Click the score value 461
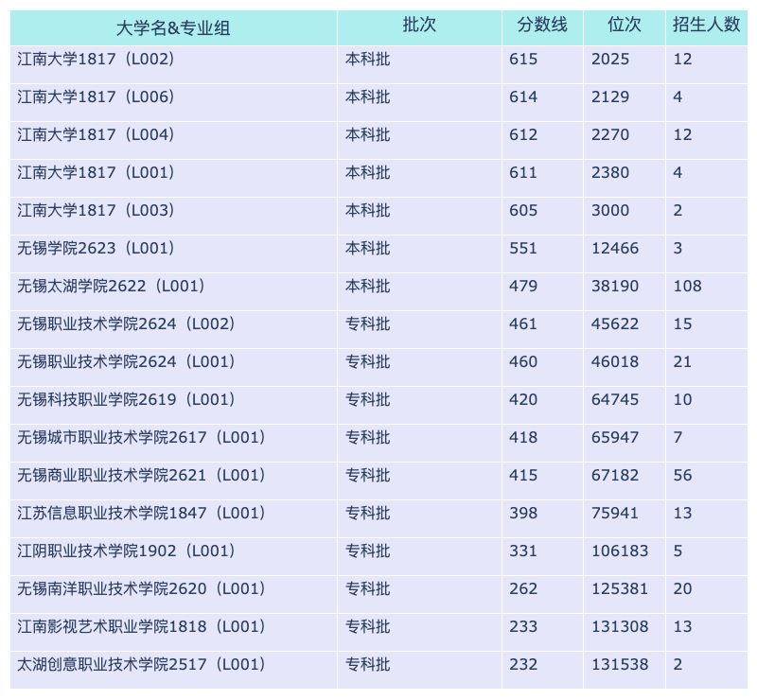 pos(523,324)
